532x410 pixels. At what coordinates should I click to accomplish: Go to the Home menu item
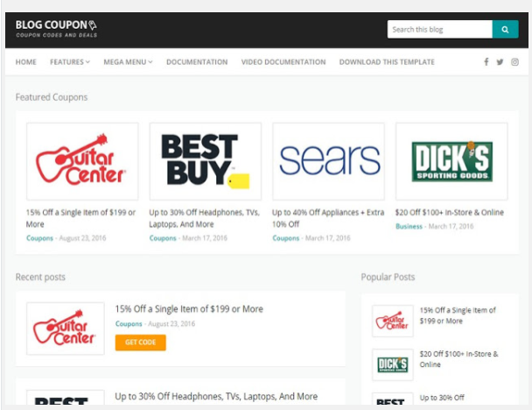click(x=25, y=62)
